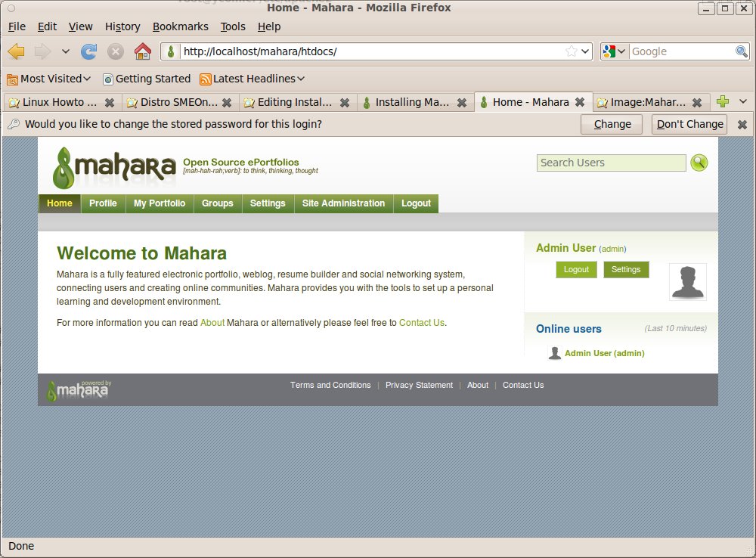Bookmark this page with the star

point(572,51)
